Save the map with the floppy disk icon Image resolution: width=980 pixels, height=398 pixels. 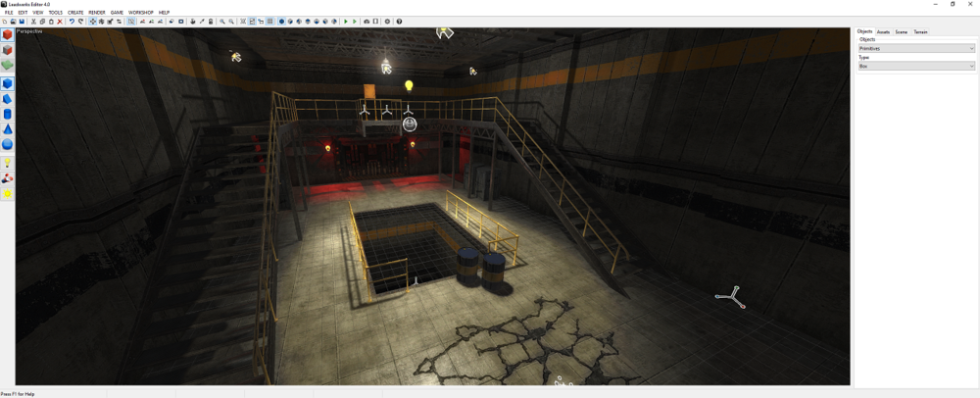(22, 22)
